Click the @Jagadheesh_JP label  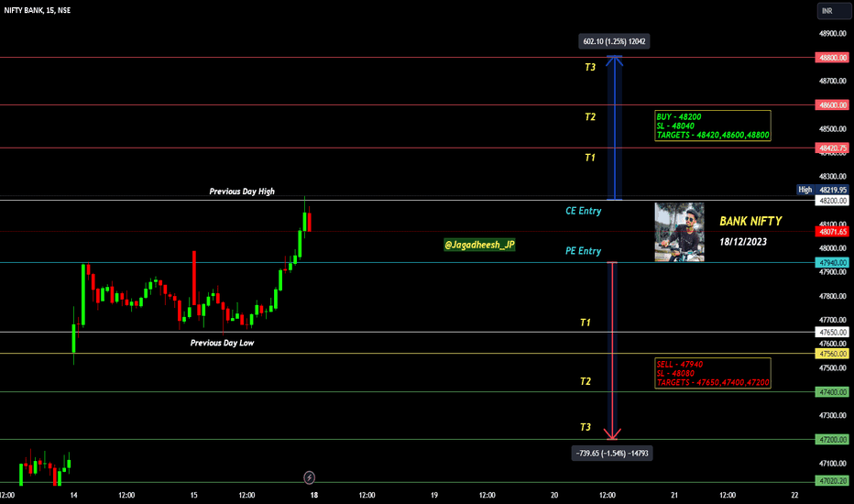tap(479, 246)
